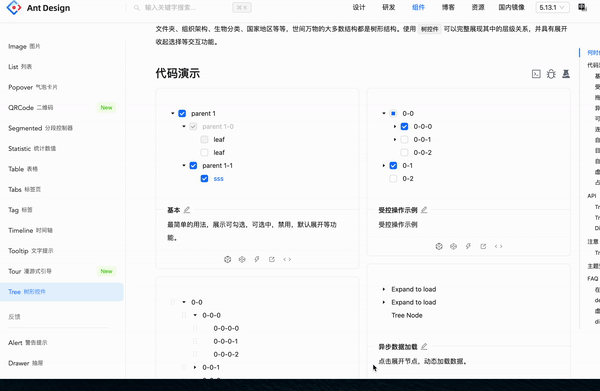This screenshot has width=600, height=391.
Task: Expand the 0-0-1 checkbox tree node
Action: [x=395, y=140]
